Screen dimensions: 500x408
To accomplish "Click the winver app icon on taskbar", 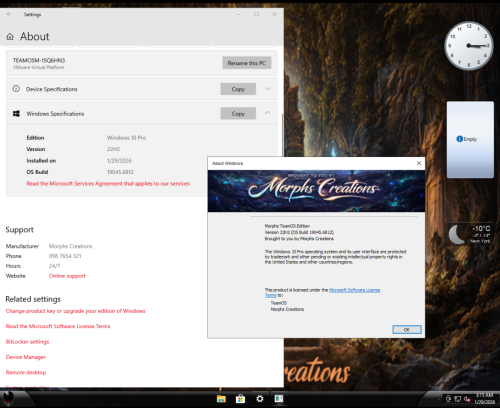I will tap(279, 399).
